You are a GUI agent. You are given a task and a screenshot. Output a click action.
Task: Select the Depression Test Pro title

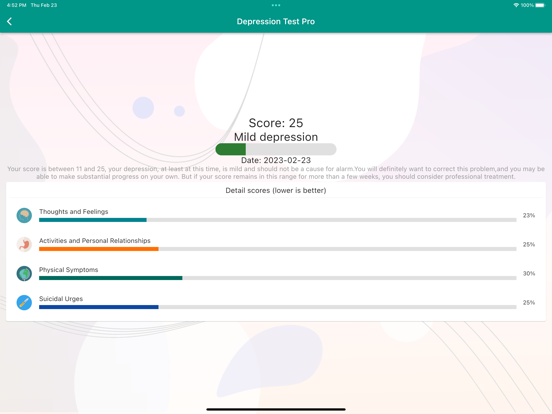pos(276,21)
